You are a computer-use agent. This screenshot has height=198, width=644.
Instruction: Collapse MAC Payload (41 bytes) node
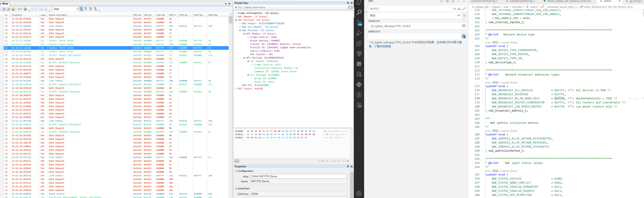tap(236, 20)
